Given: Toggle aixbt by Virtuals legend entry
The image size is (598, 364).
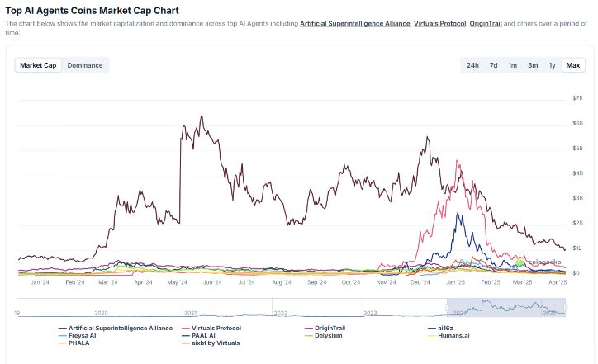Looking at the screenshot, I should coord(211,343).
